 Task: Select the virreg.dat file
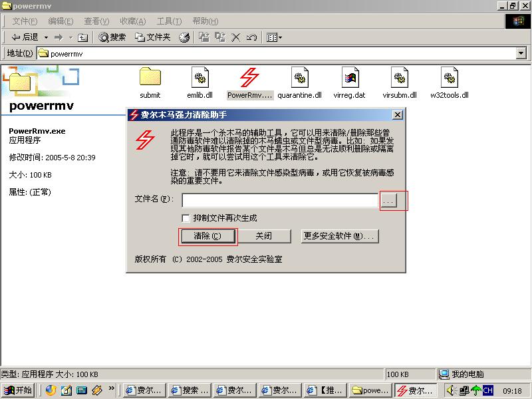[x=350, y=83]
